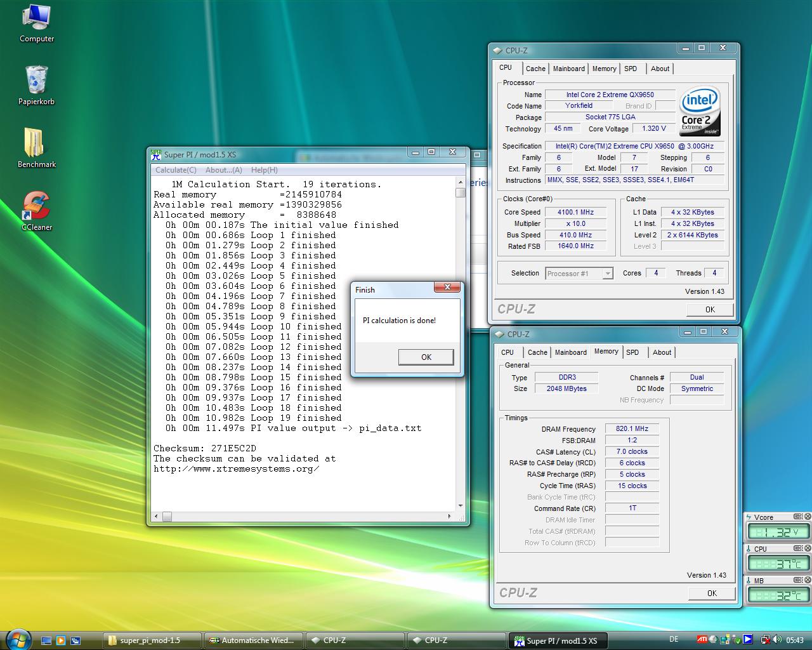Click the thermometer icon beside MB label
Viewport: 812px width, 650px height.
point(749,580)
